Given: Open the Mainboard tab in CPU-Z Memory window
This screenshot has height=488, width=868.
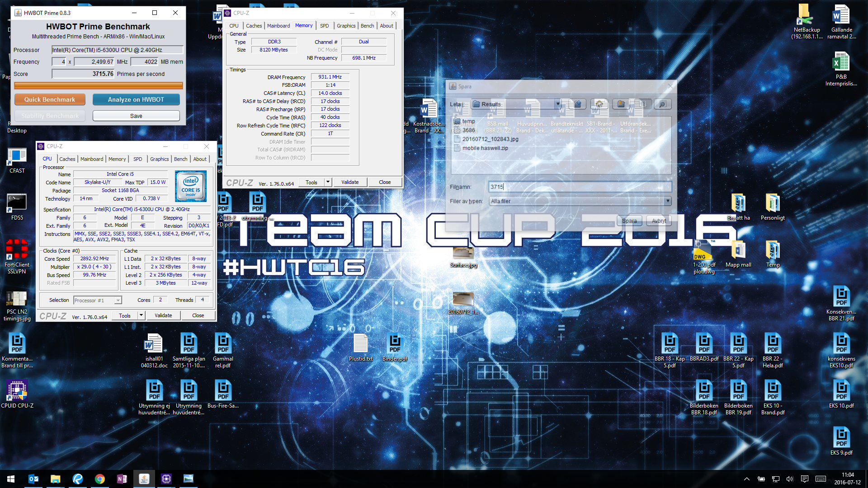Looking at the screenshot, I should [278, 26].
